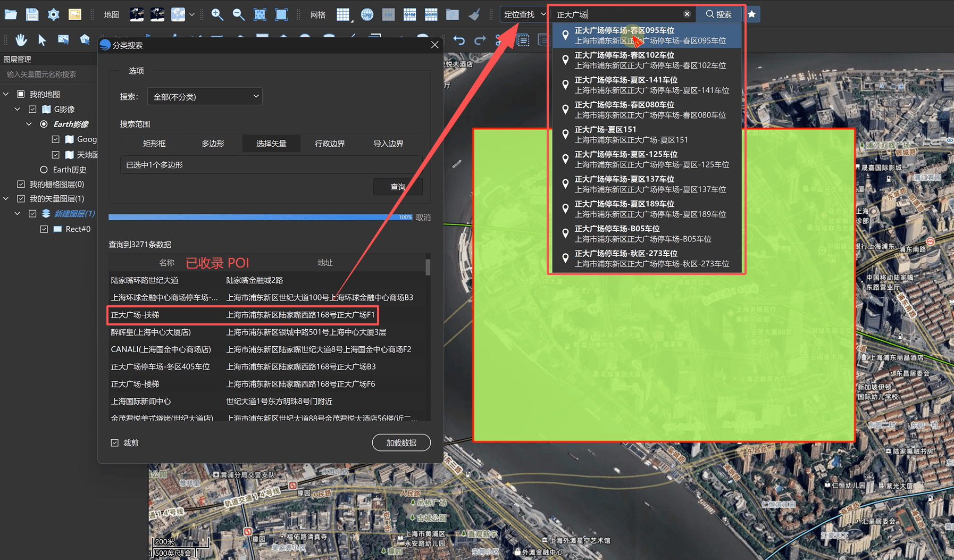Viewport: 954px width, 560px height.
Task: Click the results list scrollbar
Action: [428, 267]
